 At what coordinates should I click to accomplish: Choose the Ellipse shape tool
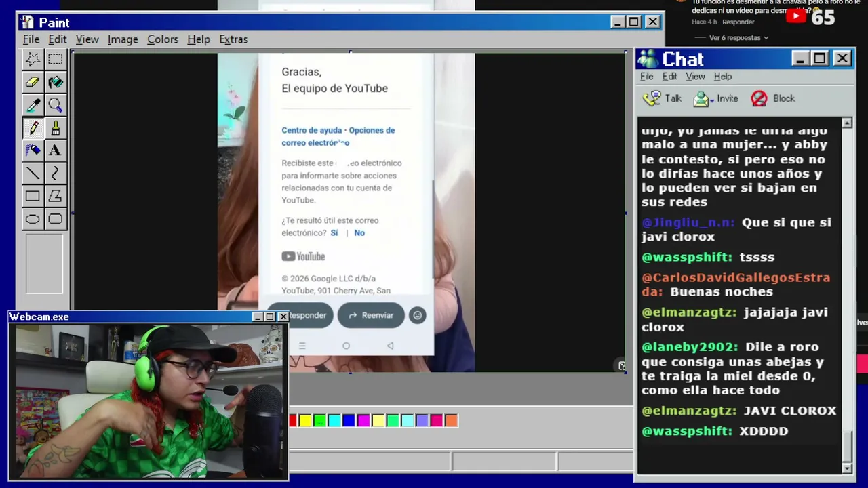[x=33, y=219]
